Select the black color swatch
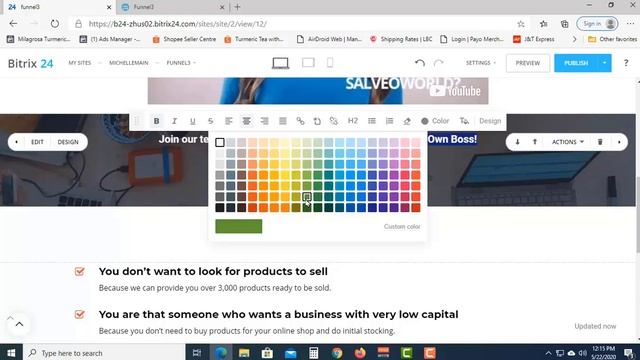The image size is (640, 360). pyautogui.click(x=220, y=207)
